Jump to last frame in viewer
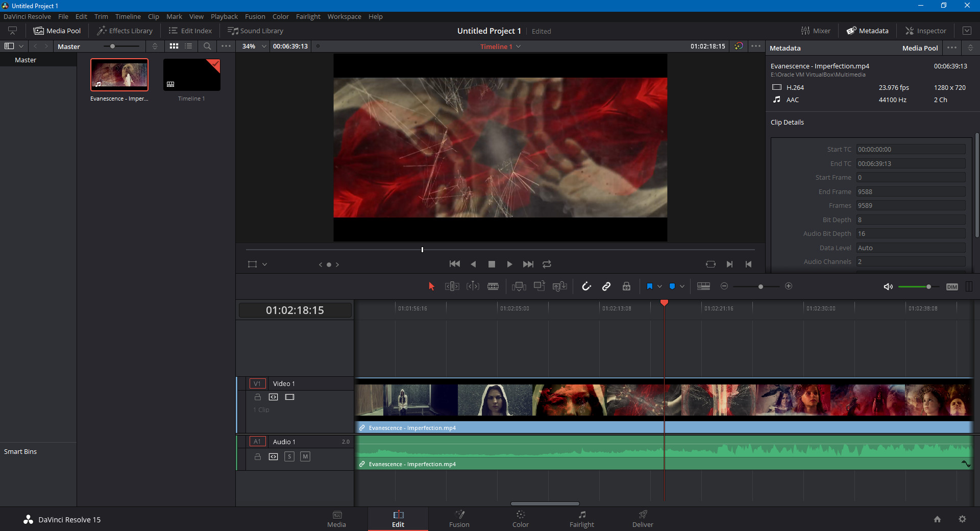This screenshot has width=980, height=531. [528, 264]
